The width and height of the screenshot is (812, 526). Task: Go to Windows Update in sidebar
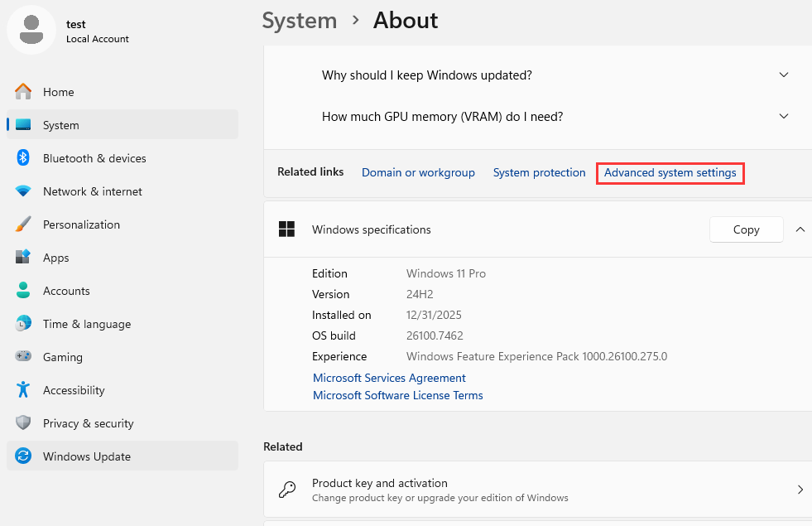click(x=86, y=456)
